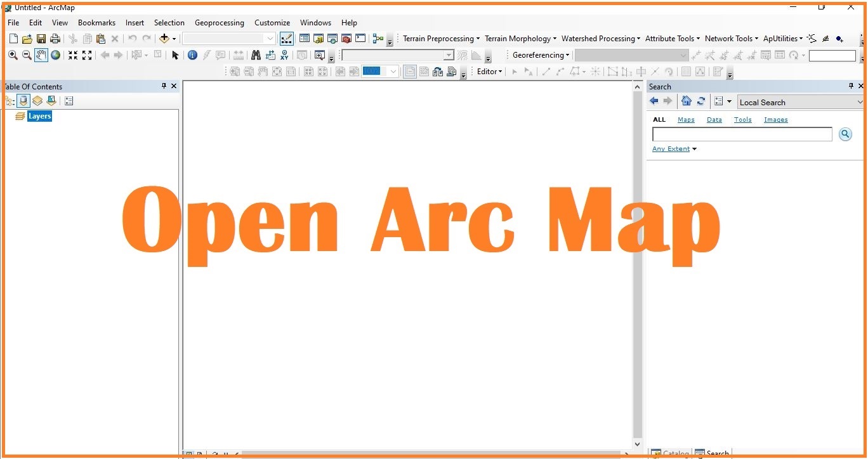Open the layout zoom percentage dropdown
This screenshot has height=459, width=868.
coord(393,72)
